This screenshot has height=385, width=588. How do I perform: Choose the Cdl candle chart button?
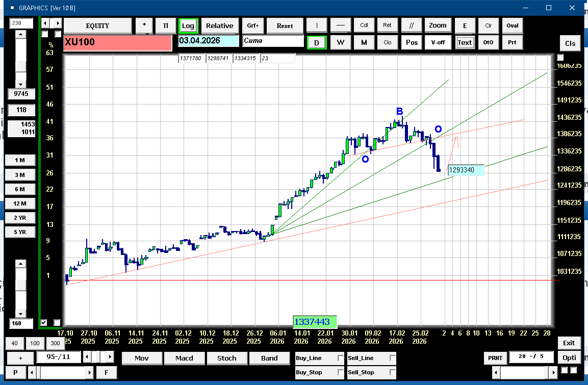click(364, 25)
